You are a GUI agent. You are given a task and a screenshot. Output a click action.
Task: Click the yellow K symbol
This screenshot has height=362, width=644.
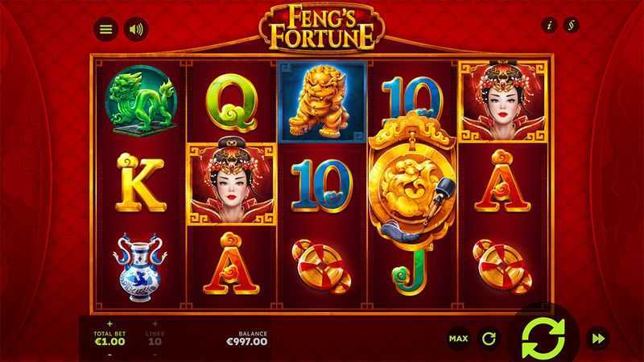pos(140,183)
